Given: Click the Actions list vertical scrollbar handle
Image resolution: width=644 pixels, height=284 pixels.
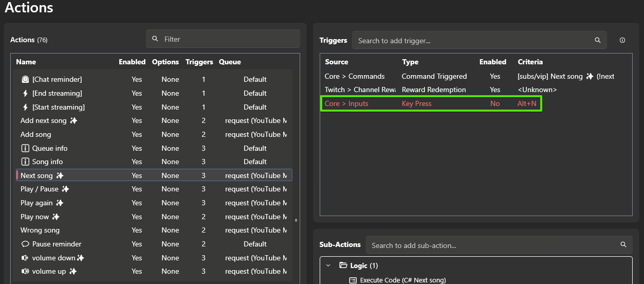Looking at the screenshot, I should (x=296, y=220).
